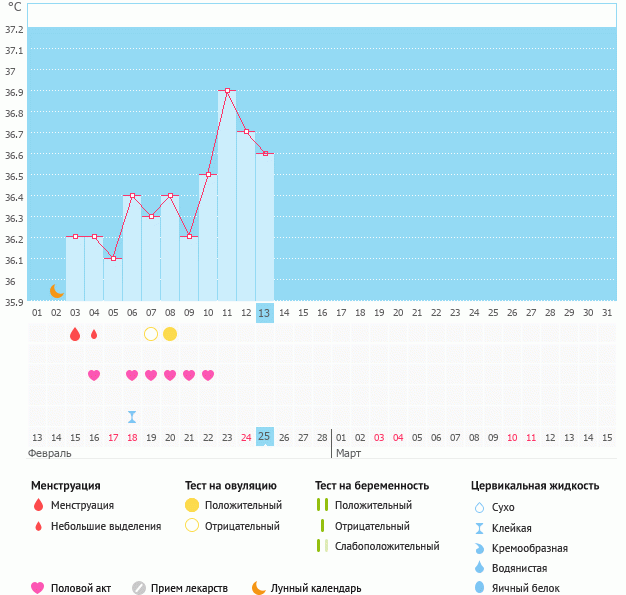This screenshot has width=626, height=595.
Task: Select the temperature point on day 13
Action: 265,153
